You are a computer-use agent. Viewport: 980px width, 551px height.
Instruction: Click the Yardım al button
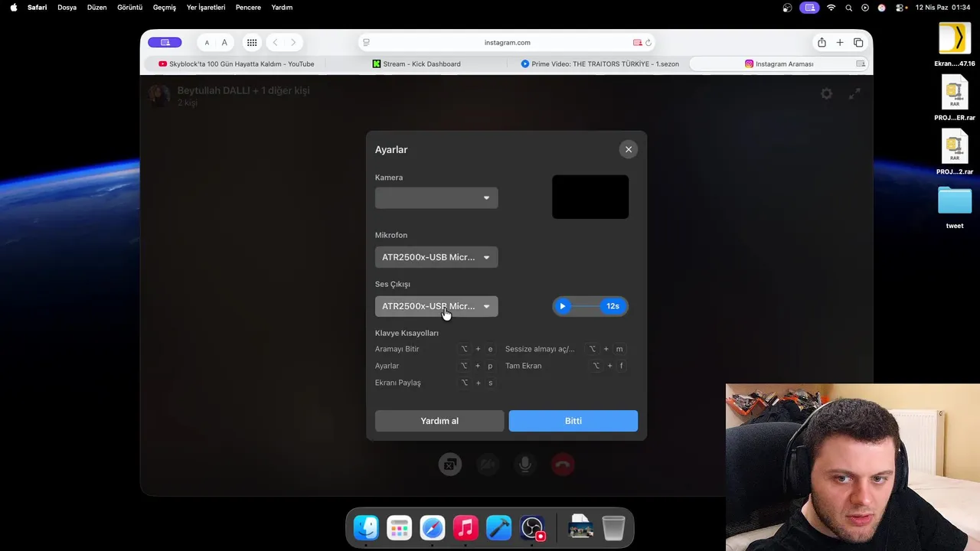tap(439, 421)
